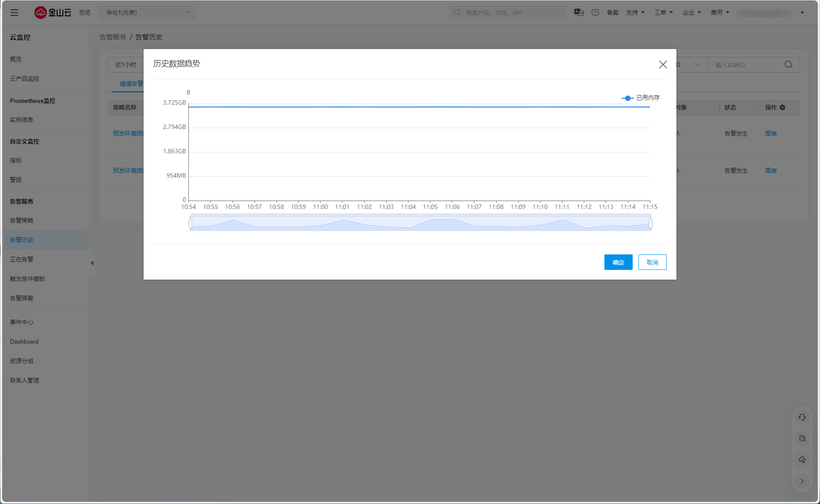Click the left handle of chart zoom slider
This screenshot has width=820, height=504.
pos(190,224)
